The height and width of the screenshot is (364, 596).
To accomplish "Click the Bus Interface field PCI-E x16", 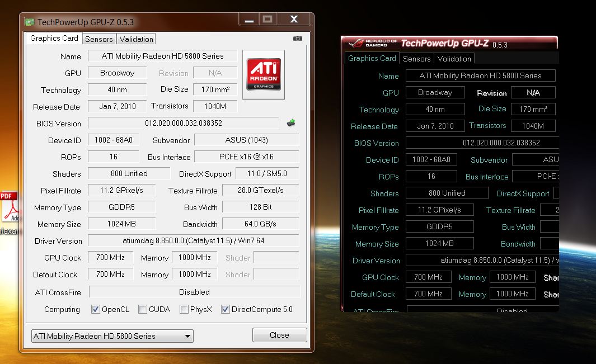I will (247, 157).
